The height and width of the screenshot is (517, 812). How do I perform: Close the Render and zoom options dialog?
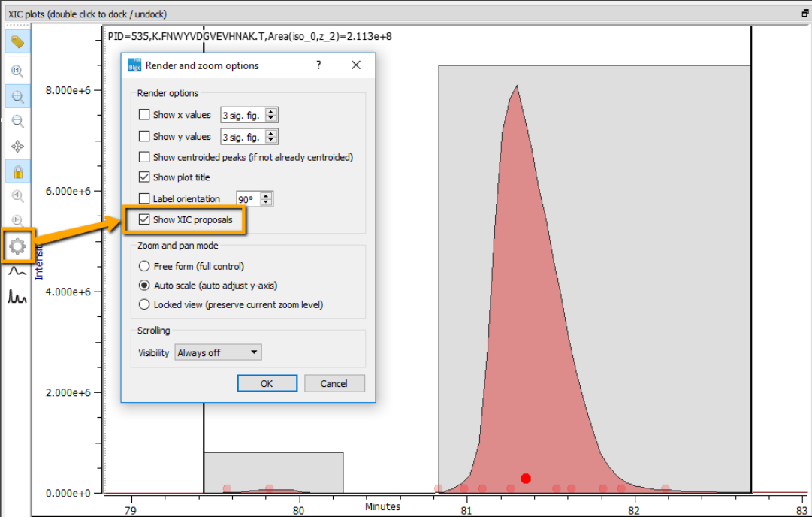[x=356, y=65]
